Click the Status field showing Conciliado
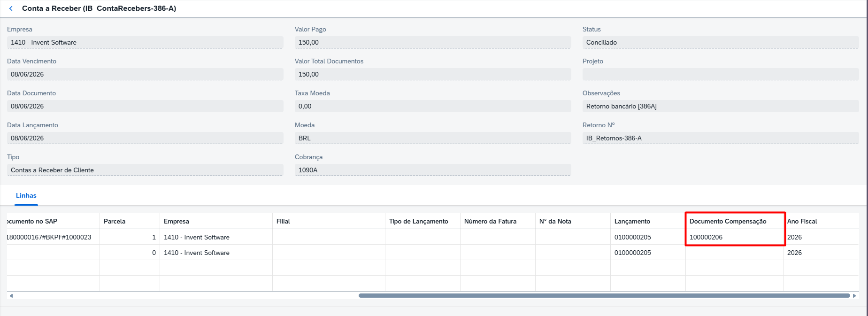The height and width of the screenshot is (316, 868). tap(721, 42)
